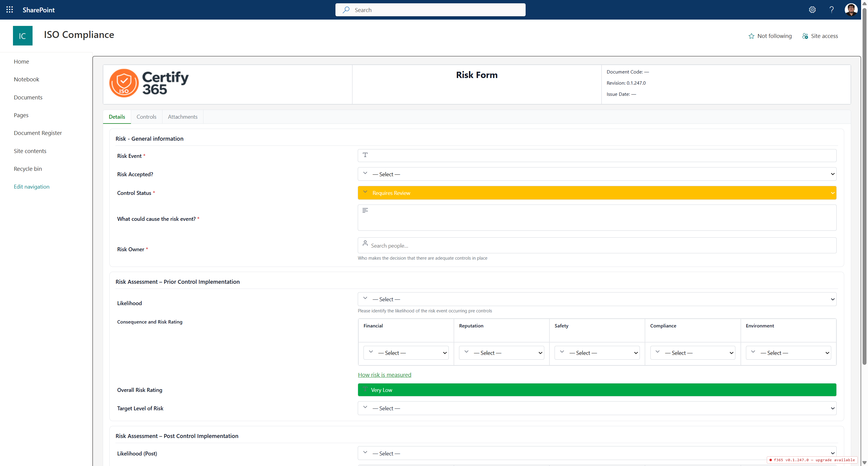The height and width of the screenshot is (466, 868).
Task: Open Recycle bin in navigation
Action: point(28,169)
